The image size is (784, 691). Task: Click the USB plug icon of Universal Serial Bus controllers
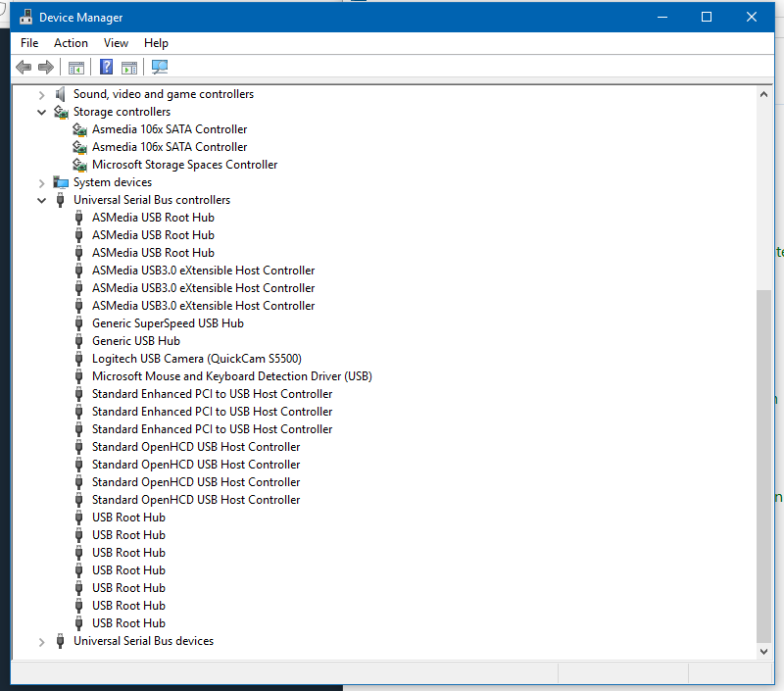click(61, 200)
